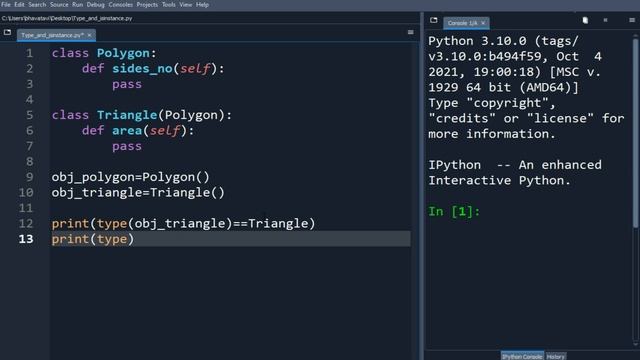Viewport: 640px width, 360px height.
Task: Close the Console 1/A tab
Action: (483, 23)
